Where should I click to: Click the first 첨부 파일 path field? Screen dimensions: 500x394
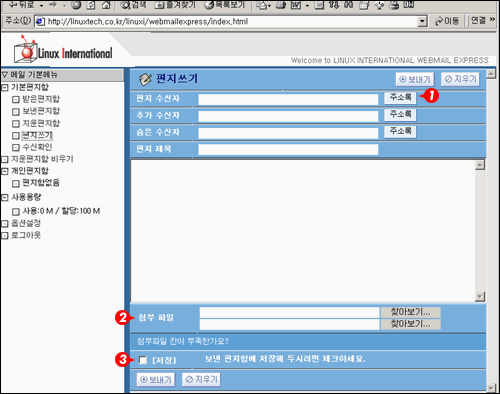coord(289,313)
